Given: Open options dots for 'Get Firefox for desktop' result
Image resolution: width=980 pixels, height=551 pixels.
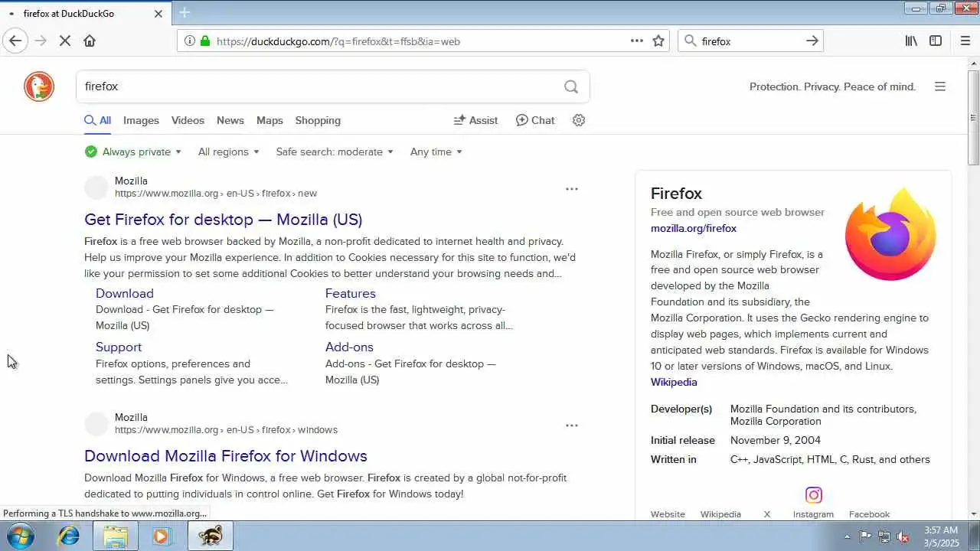Looking at the screenshot, I should point(572,189).
